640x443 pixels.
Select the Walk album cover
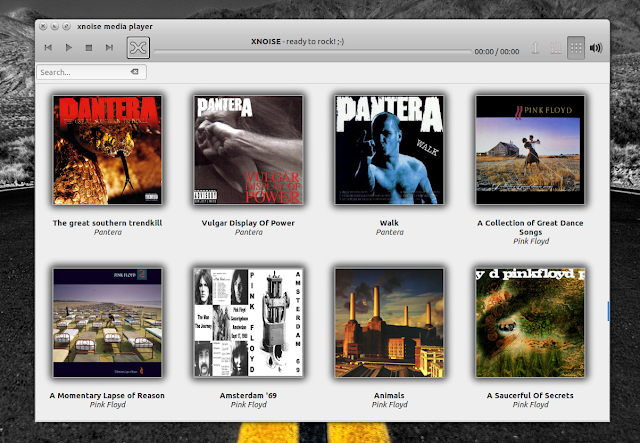(389, 150)
